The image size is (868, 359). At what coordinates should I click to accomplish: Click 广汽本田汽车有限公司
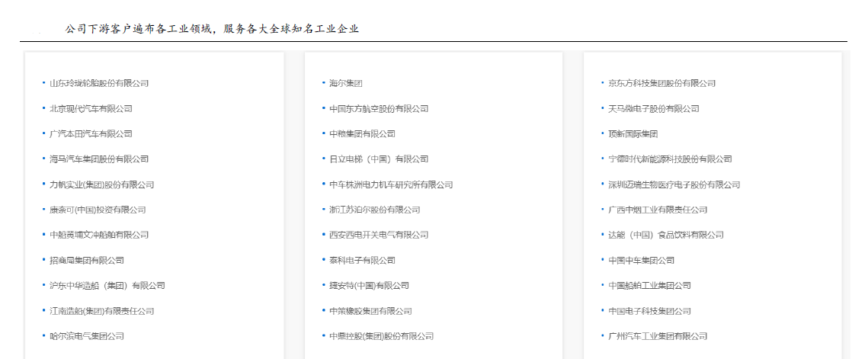click(x=91, y=134)
